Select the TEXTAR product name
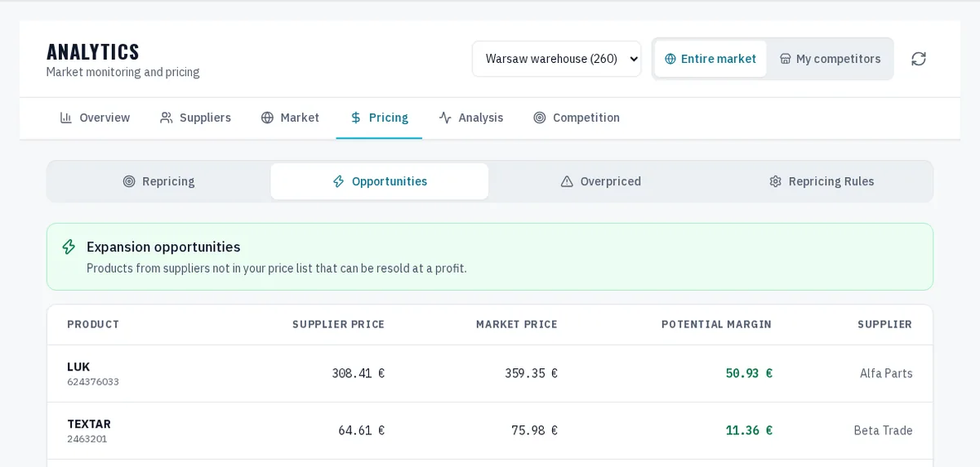This screenshot has height=467, width=980. (x=89, y=424)
